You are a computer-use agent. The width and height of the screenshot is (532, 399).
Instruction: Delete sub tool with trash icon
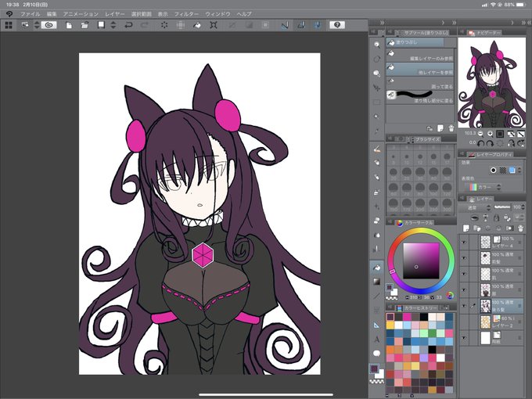coord(451,128)
